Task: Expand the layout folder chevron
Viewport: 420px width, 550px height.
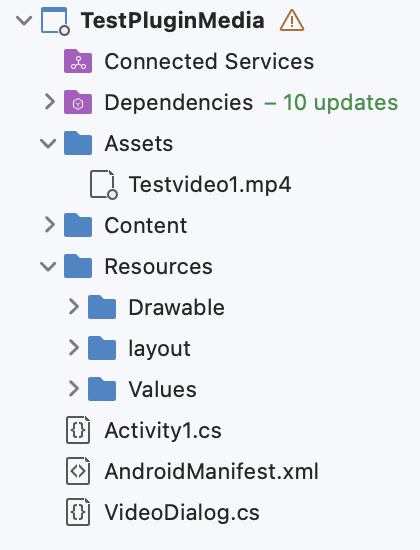Action: pos(74,348)
